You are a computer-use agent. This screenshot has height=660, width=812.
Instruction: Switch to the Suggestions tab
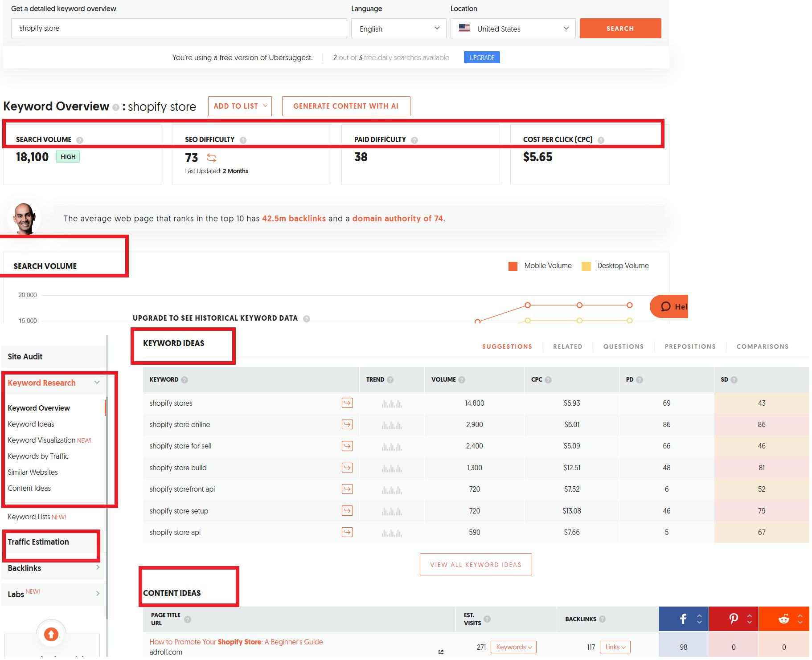click(x=507, y=346)
